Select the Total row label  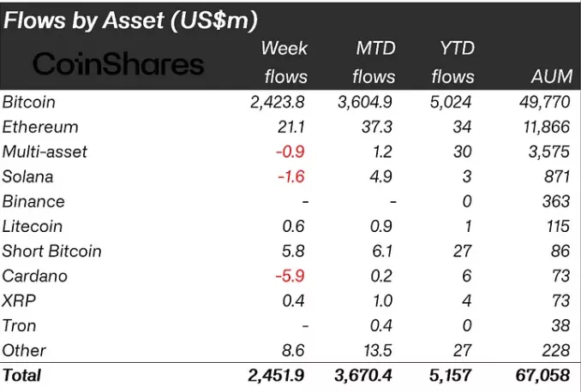(21, 376)
